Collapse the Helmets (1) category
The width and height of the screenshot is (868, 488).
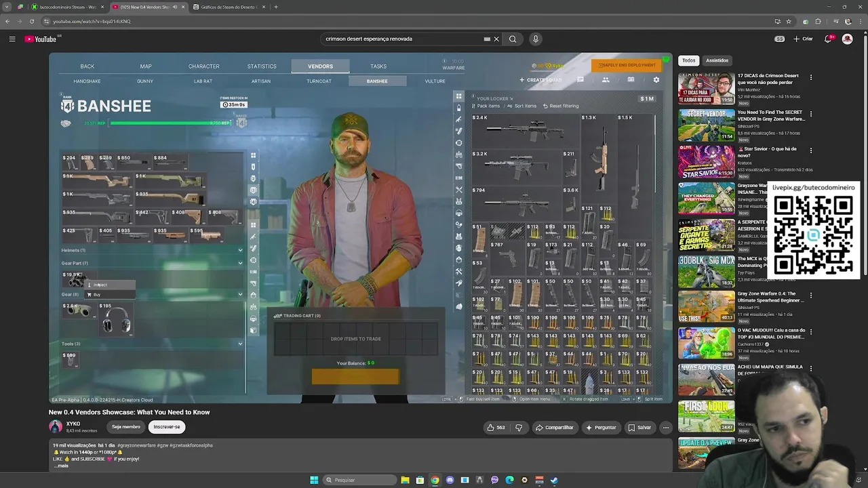click(x=240, y=250)
